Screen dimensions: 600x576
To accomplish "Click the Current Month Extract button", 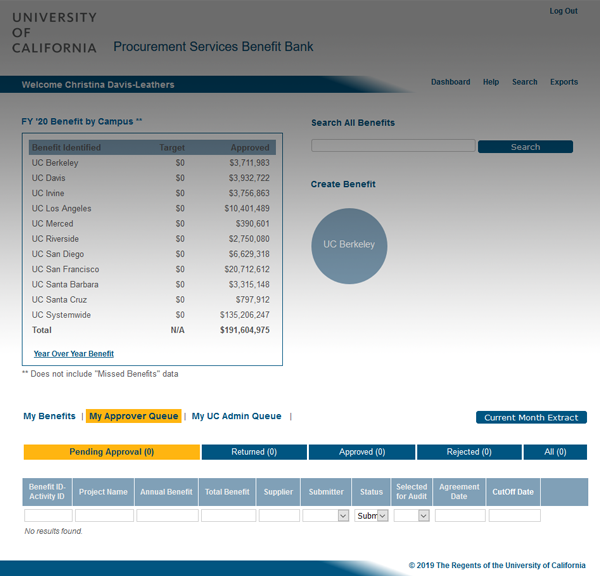I will (531, 418).
